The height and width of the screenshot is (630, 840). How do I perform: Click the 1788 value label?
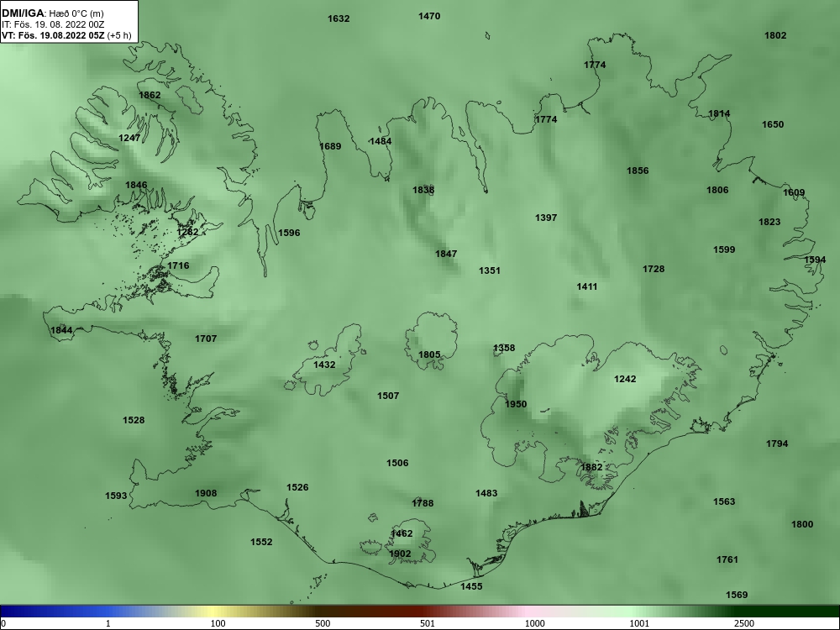point(423,503)
